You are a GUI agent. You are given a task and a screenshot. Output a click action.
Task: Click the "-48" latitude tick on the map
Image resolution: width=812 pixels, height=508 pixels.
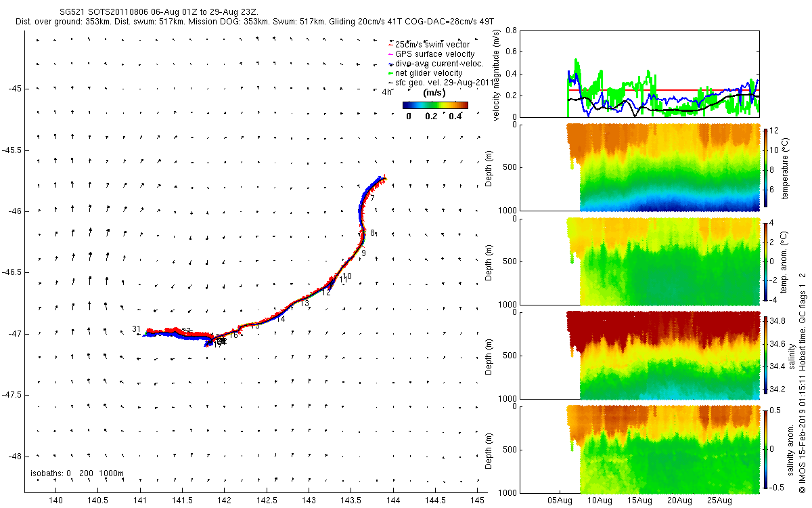pyautogui.click(x=14, y=456)
